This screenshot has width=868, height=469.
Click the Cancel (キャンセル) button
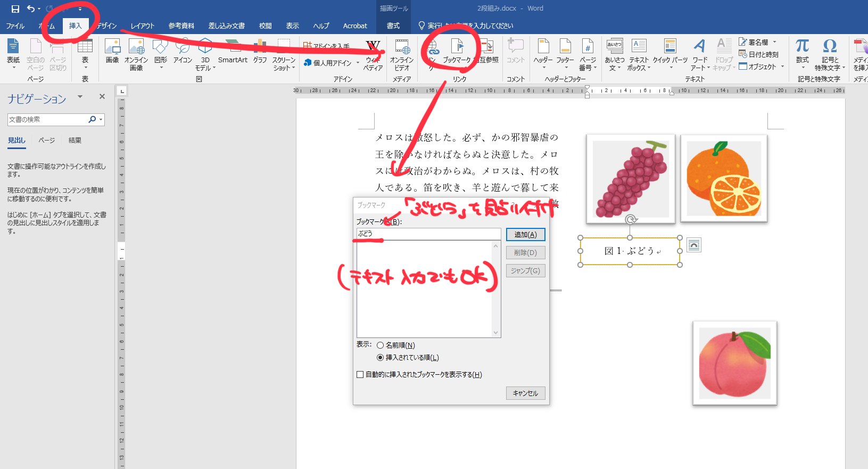526,393
